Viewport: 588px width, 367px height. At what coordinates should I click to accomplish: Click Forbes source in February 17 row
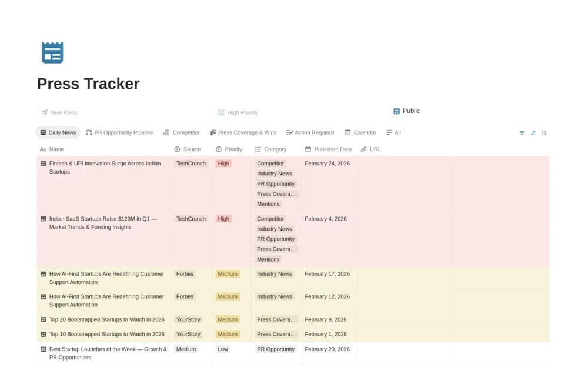click(185, 274)
